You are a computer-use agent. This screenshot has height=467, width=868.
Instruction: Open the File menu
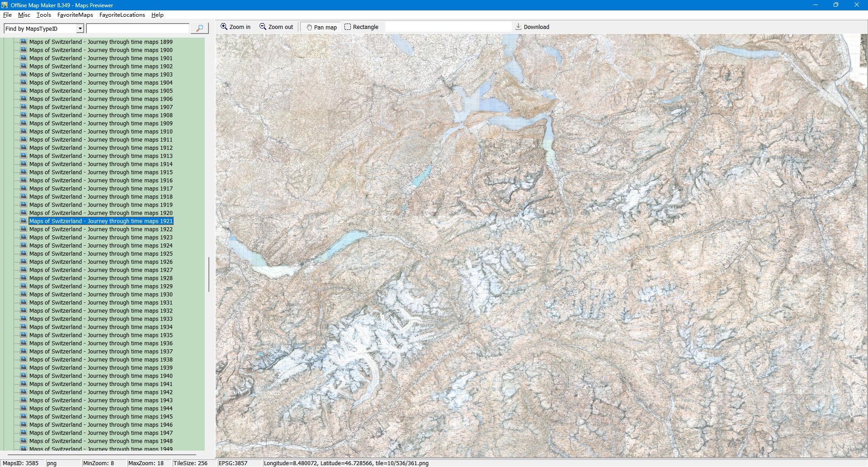point(7,15)
